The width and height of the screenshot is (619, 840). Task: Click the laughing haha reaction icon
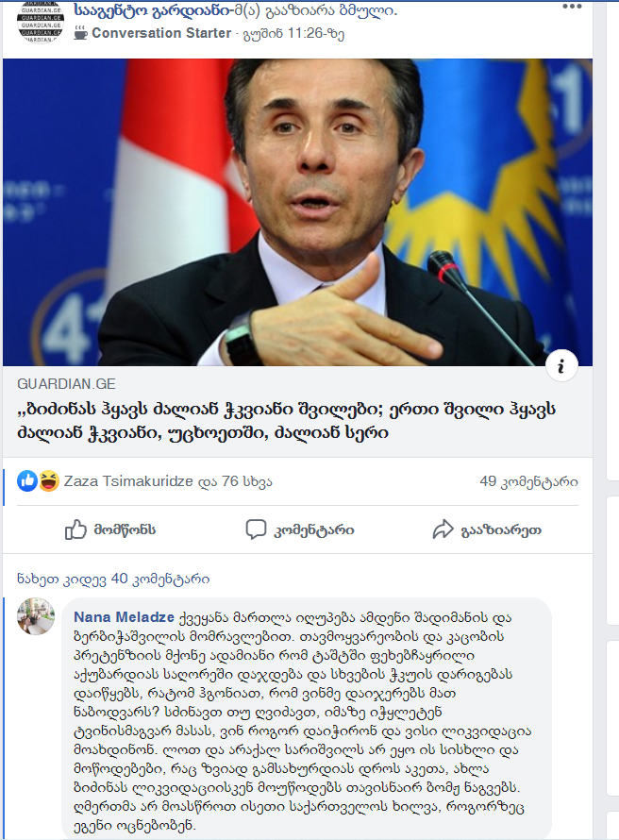[x=49, y=481]
